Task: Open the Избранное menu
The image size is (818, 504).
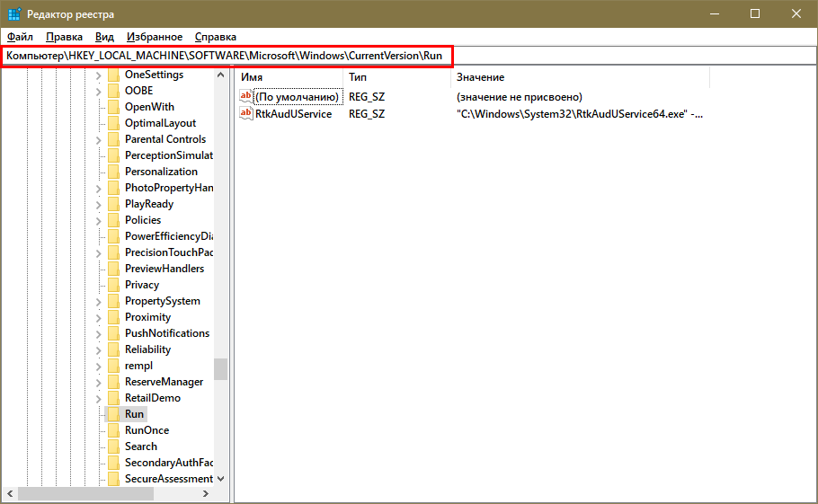Action: pos(155,37)
